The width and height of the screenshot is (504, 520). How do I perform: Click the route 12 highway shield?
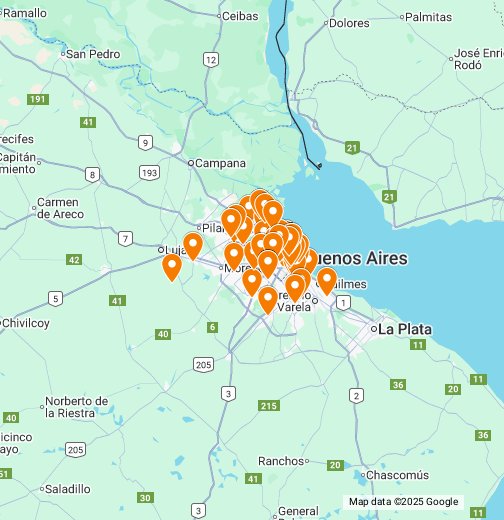(x=211, y=60)
